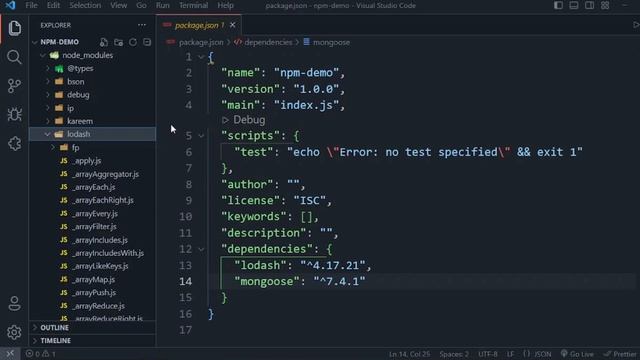Open the Extensions view

(15, 144)
